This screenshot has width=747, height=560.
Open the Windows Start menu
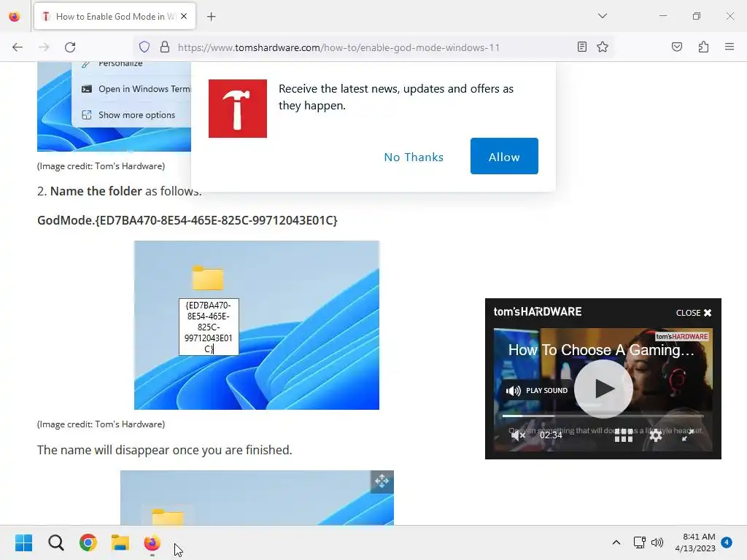coord(24,542)
